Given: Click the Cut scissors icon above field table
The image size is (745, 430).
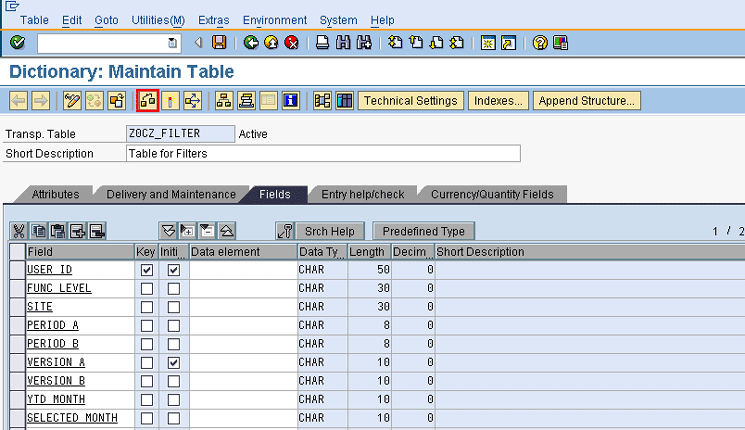Looking at the screenshot, I should tap(18, 232).
